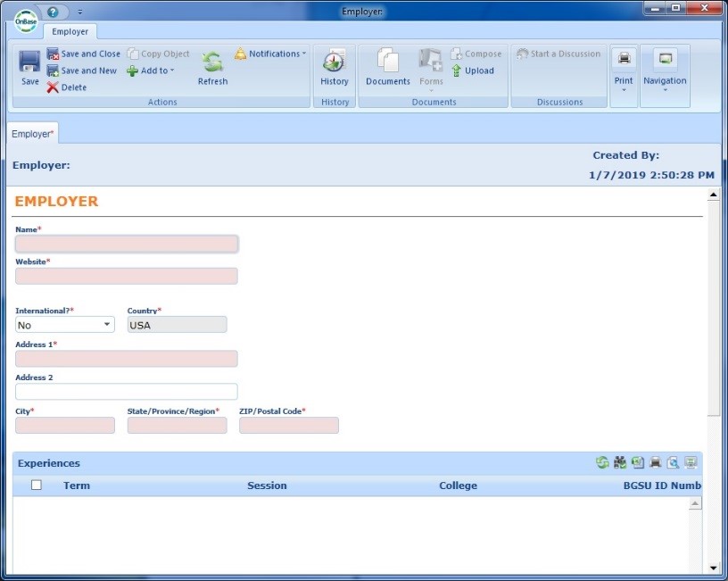728x581 pixels.
Task: Expand the International? dropdown
Action: click(107, 325)
